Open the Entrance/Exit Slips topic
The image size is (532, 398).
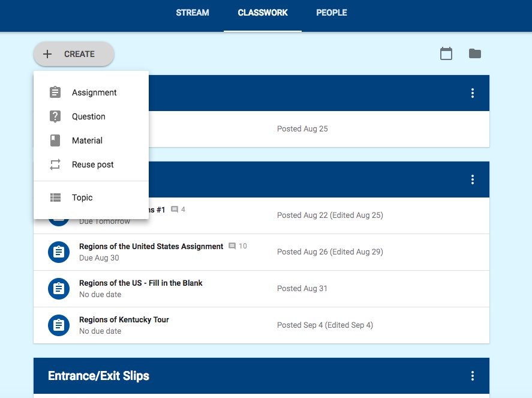(x=98, y=376)
